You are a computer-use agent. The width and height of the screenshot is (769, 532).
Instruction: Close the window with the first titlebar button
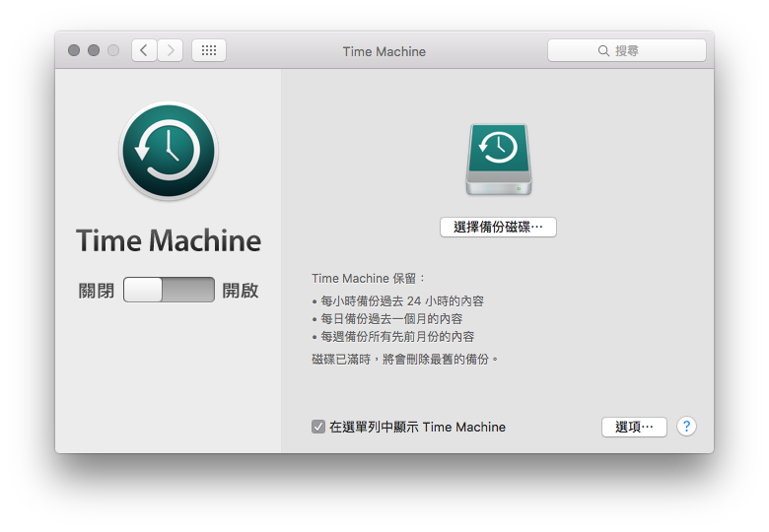pyautogui.click(x=74, y=50)
